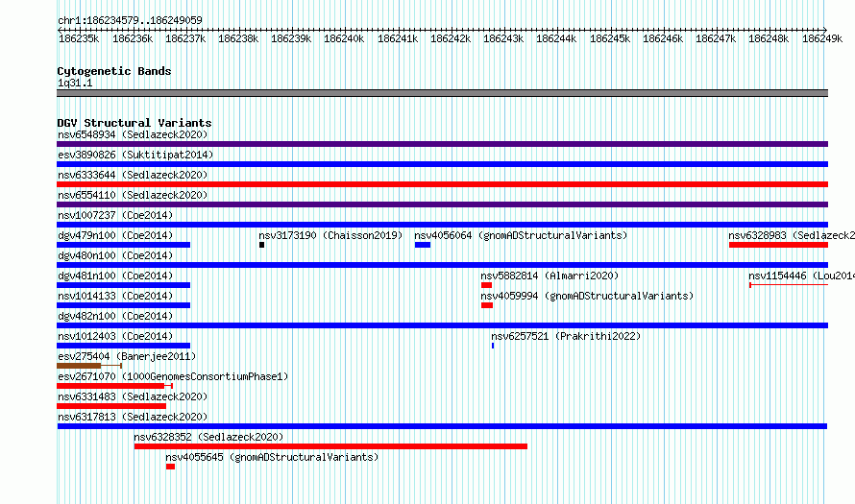This screenshot has width=855, height=504.
Task: Open dgv482n100 (Coe2014) label
Action: [115, 316]
